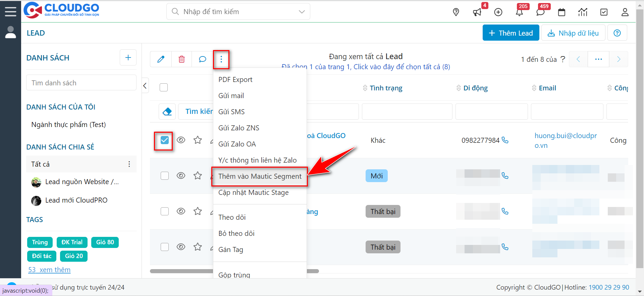The image size is (644, 296).
Task: Click the pencil edit icon in toolbar
Action: pos(161,59)
